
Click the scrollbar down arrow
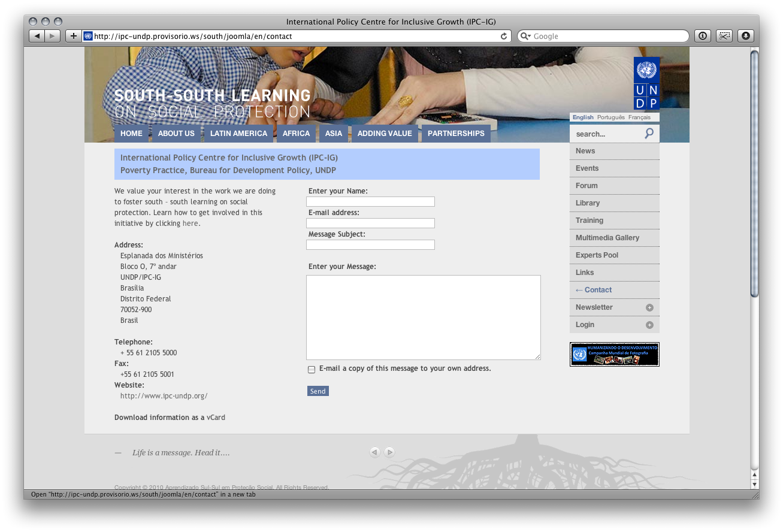pos(755,484)
